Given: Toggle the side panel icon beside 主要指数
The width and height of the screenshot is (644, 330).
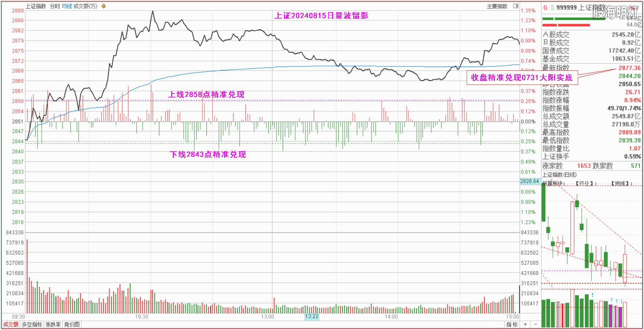Looking at the screenshot, I should tap(516, 6).
